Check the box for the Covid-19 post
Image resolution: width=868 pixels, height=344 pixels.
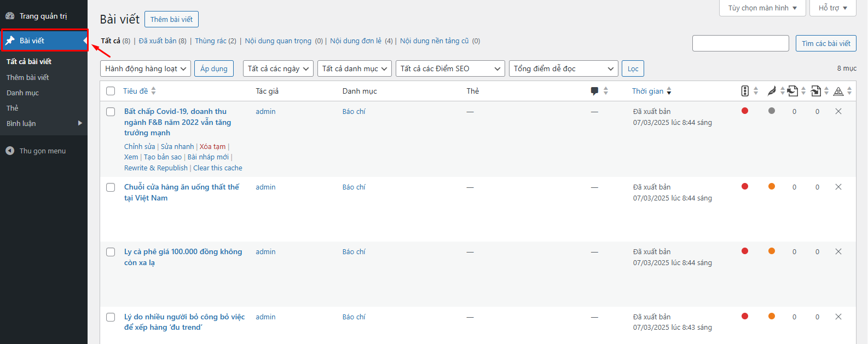click(x=111, y=112)
